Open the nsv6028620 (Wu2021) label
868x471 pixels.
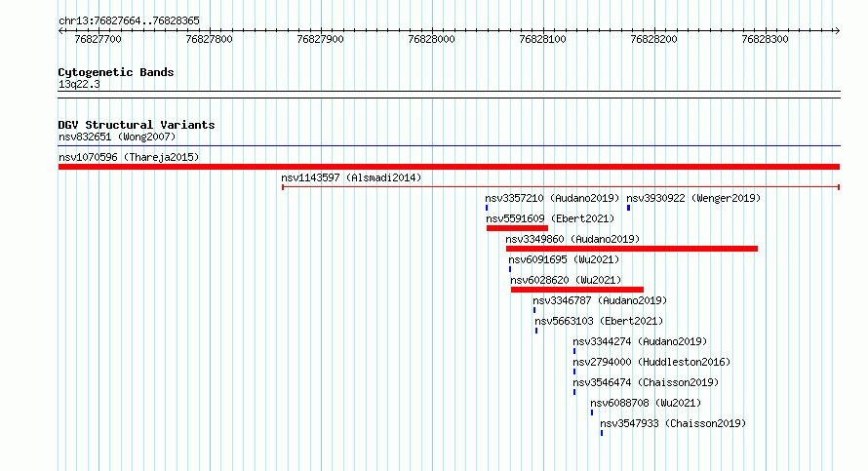click(566, 280)
